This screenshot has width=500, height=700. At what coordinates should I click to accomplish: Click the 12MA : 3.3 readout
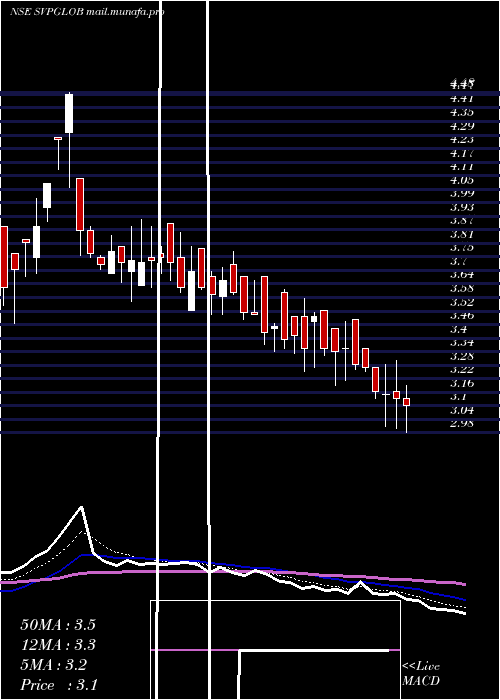tap(58, 645)
